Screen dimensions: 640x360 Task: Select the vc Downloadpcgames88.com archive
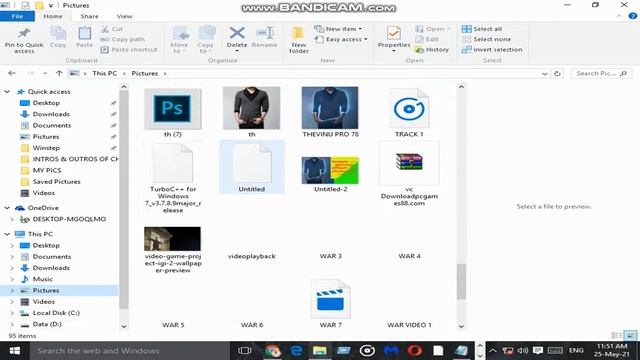pos(409,174)
